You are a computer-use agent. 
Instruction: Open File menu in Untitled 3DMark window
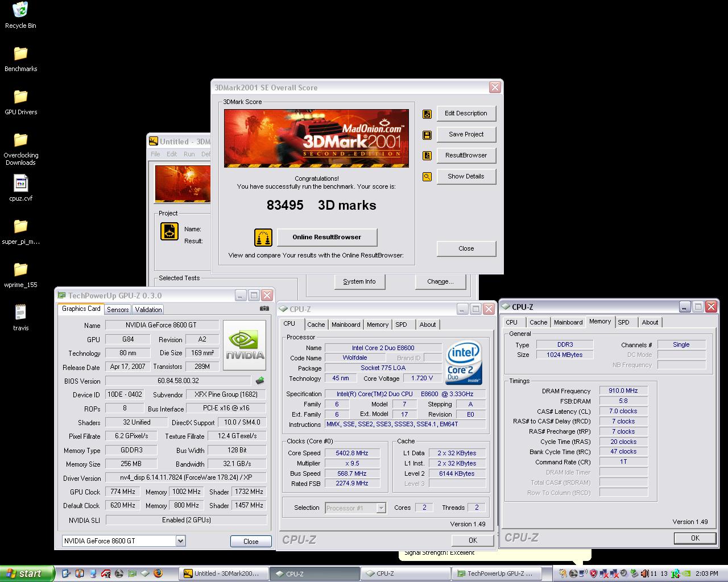point(155,154)
